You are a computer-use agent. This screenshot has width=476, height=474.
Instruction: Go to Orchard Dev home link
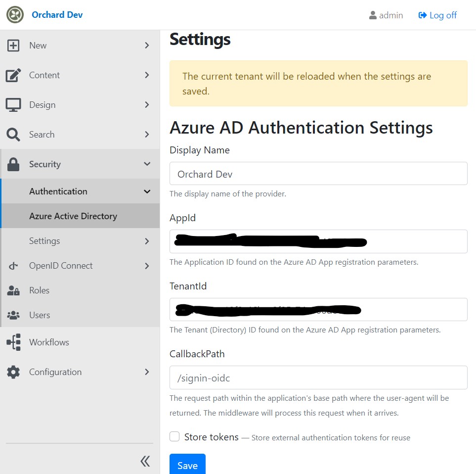57,14
